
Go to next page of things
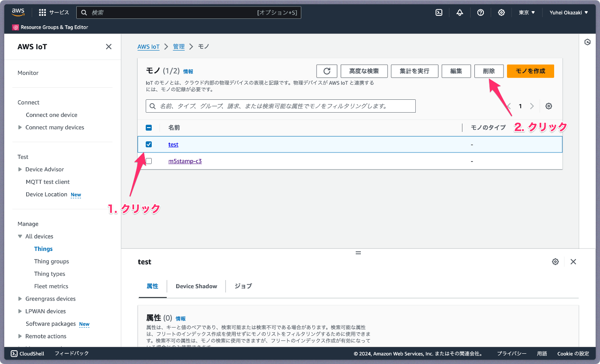(532, 106)
